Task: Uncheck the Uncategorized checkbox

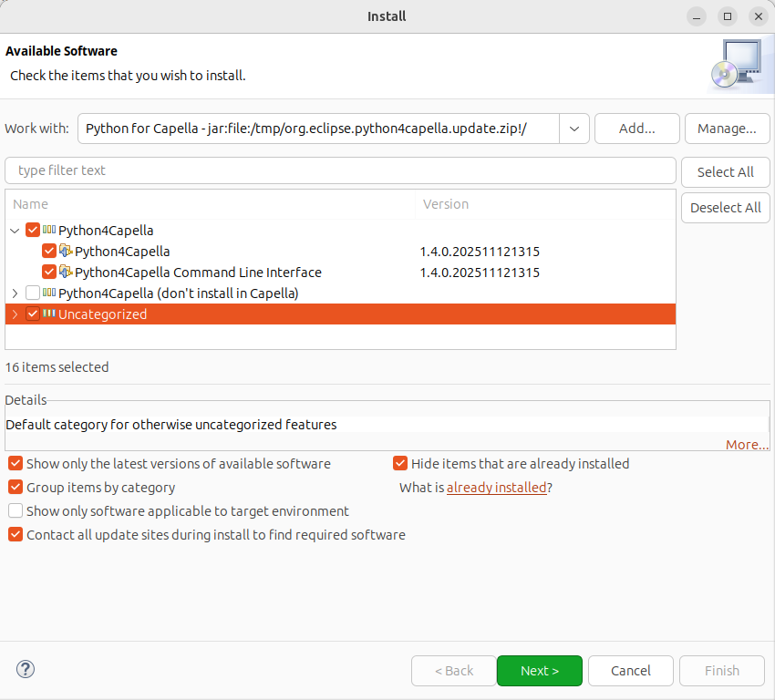Action: click(33, 314)
